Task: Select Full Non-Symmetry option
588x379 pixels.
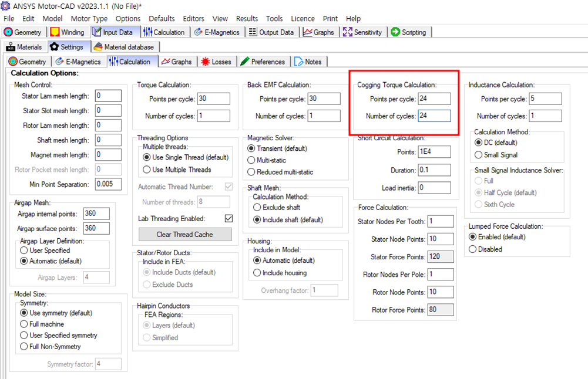Action: 24,347
